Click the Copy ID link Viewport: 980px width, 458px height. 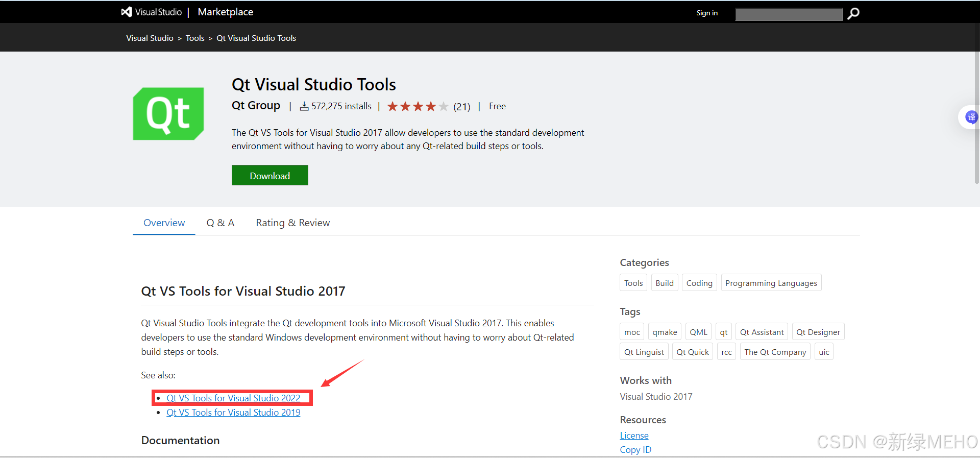click(x=635, y=450)
